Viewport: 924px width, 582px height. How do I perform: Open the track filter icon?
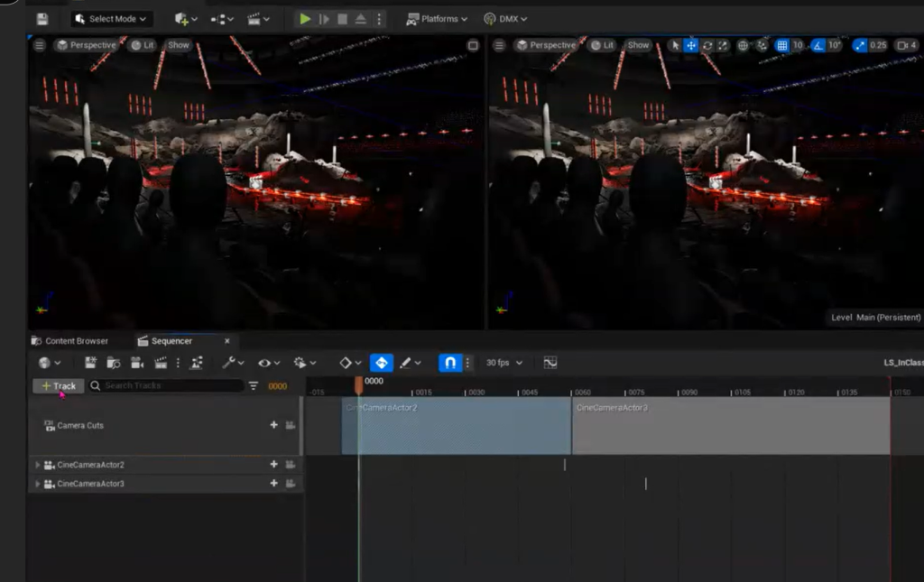click(254, 386)
